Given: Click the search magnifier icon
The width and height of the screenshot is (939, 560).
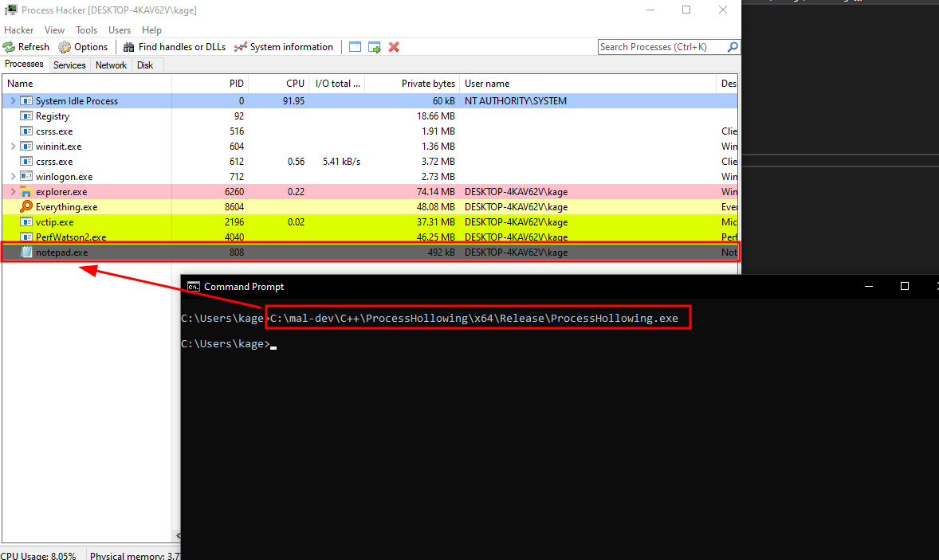Looking at the screenshot, I should [733, 47].
